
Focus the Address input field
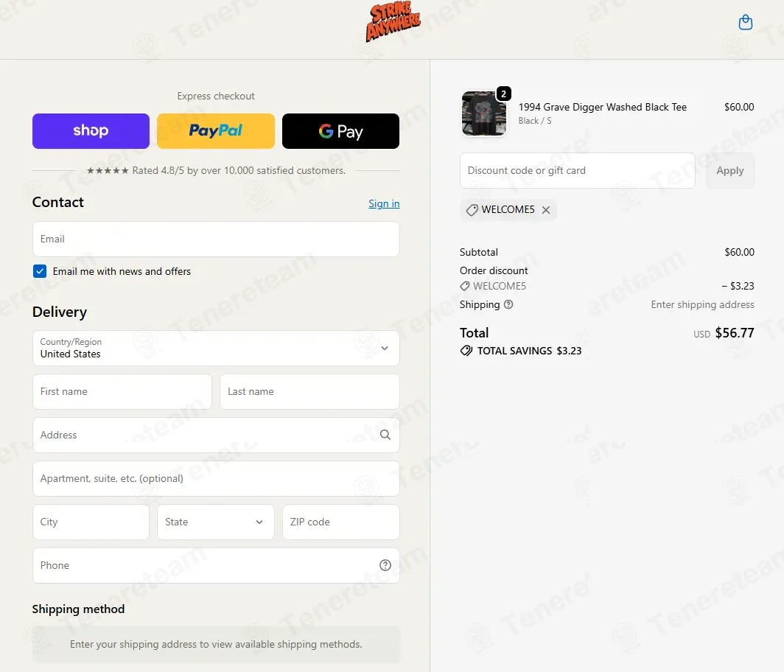click(x=216, y=435)
